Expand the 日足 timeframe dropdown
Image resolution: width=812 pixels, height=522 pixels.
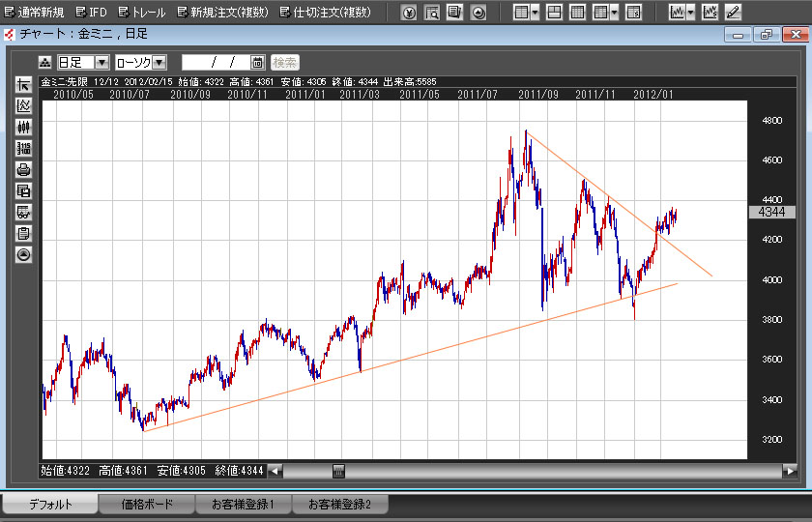point(101,62)
